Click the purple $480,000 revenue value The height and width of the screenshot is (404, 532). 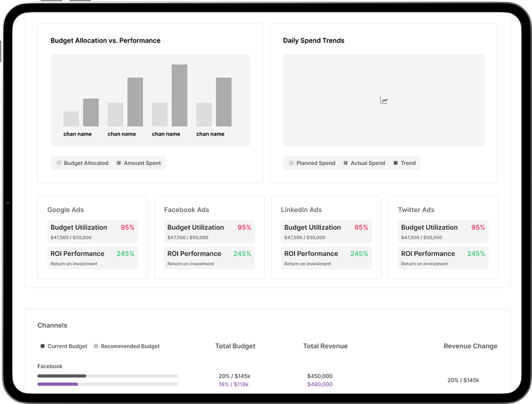pyautogui.click(x=320, y=384)
